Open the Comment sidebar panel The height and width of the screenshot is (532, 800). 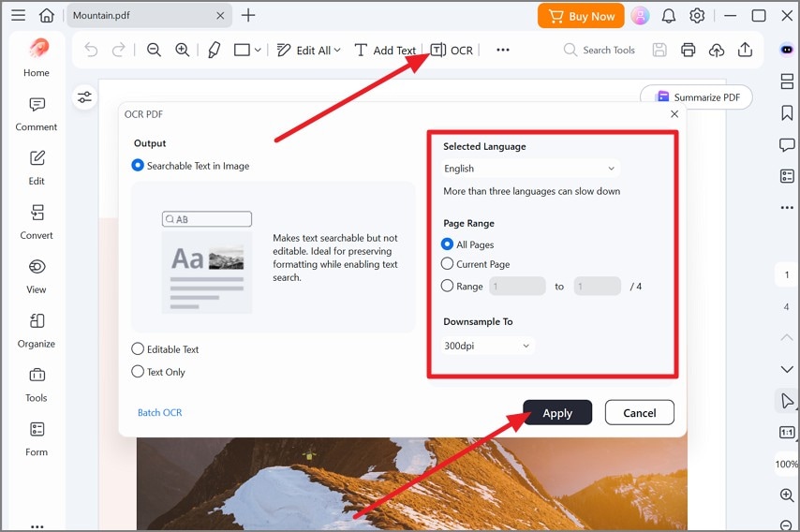(x=37, y=114)
